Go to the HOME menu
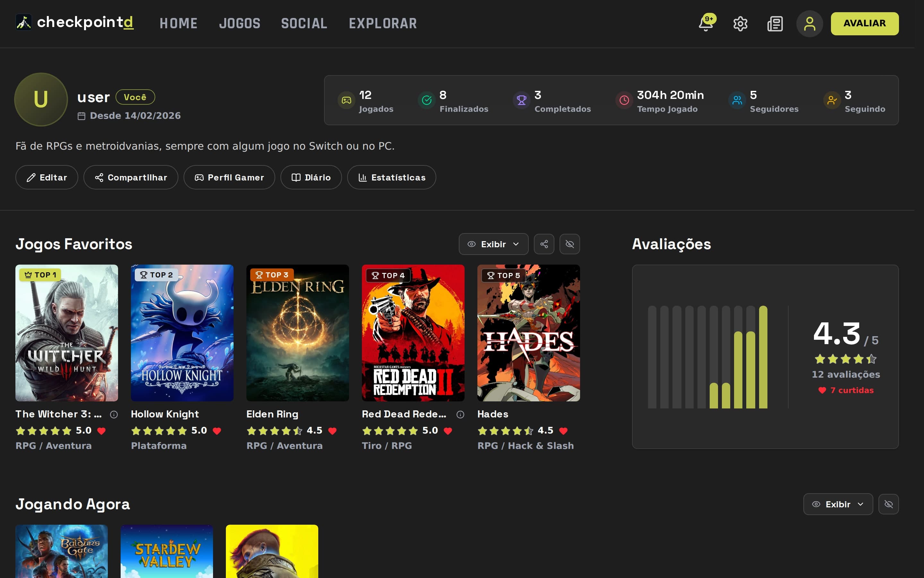 179,24
